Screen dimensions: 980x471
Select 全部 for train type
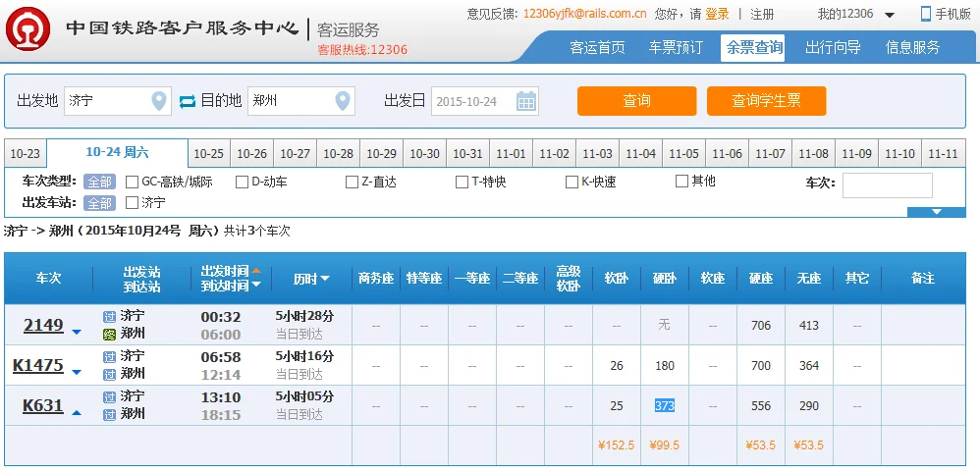(x=99, y=182)
